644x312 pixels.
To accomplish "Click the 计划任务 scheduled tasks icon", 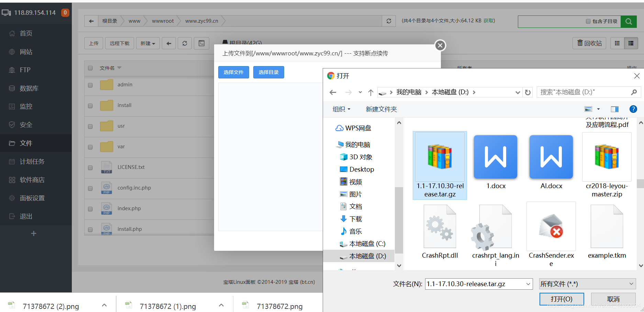I will point(12,161).
